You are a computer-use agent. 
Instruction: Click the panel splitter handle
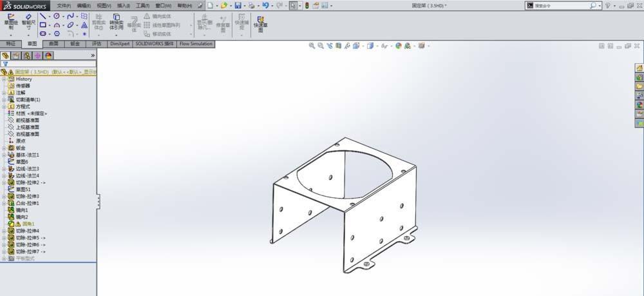coord(98,201)
